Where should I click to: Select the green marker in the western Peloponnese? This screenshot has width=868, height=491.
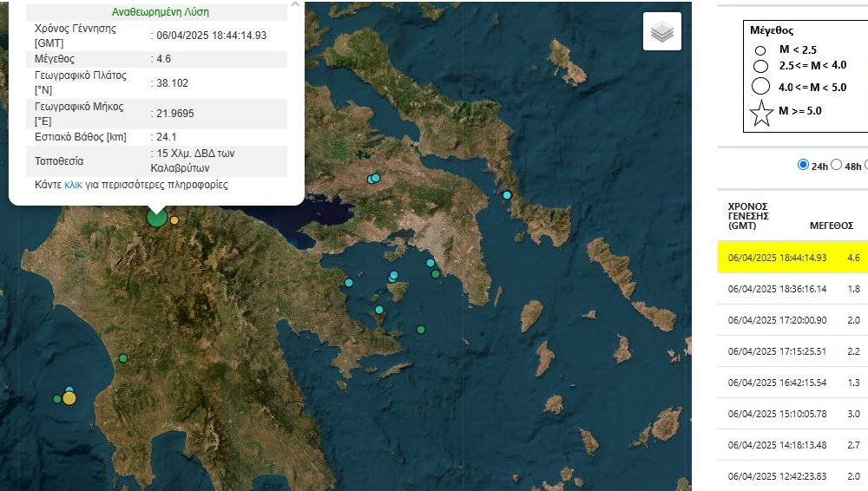(x=123, y=358)
